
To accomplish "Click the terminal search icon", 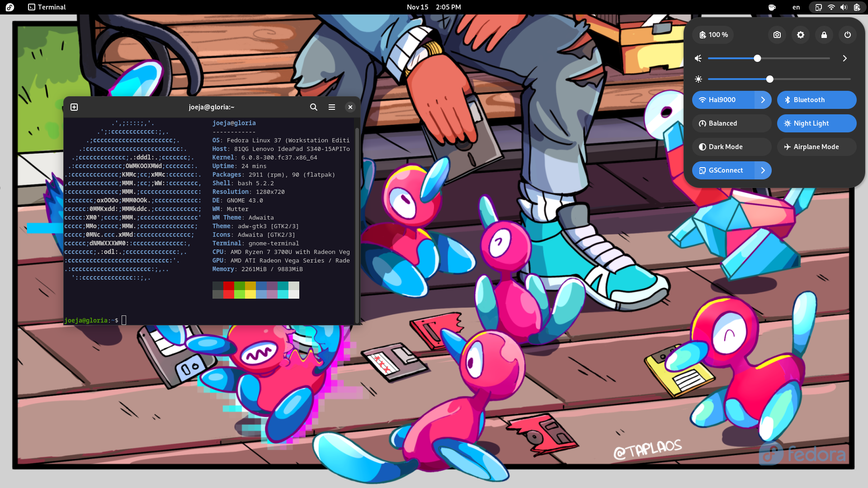I will pyautogui.click(x=314, y=107).
